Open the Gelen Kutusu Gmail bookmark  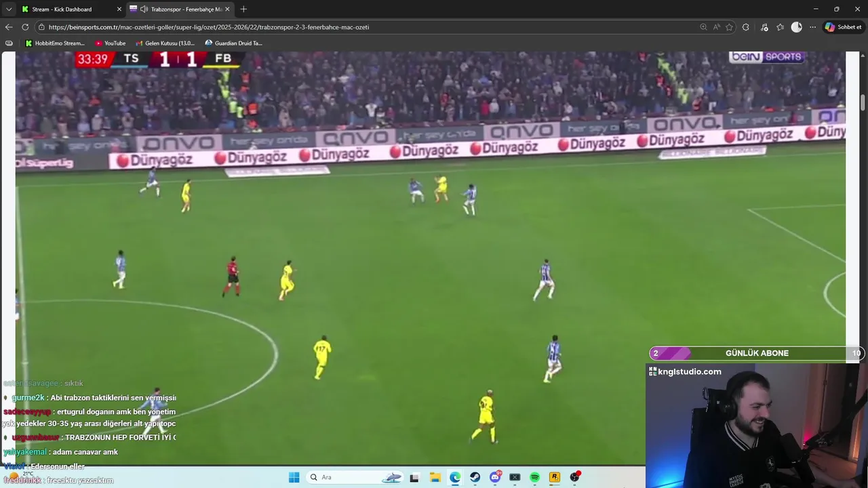pyautogui.click(x=165, y=43)
